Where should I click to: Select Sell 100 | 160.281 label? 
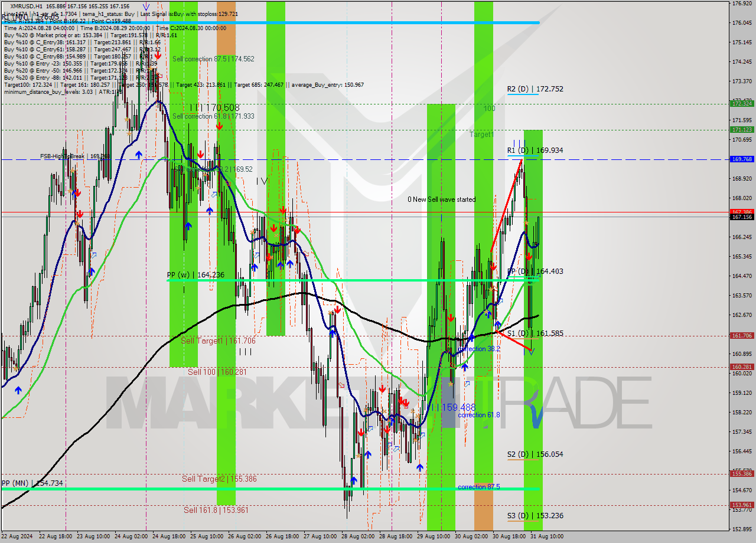click(217, 372)
